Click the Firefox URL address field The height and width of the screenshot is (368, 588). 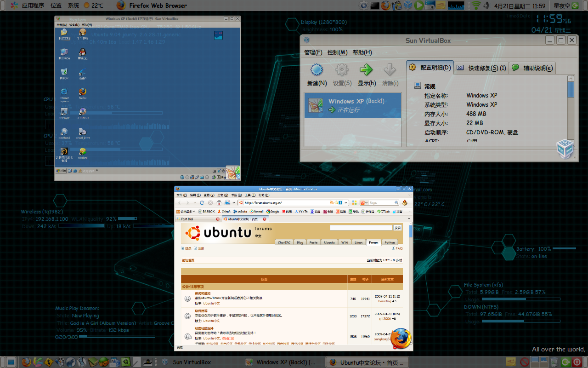click(291, 202)
